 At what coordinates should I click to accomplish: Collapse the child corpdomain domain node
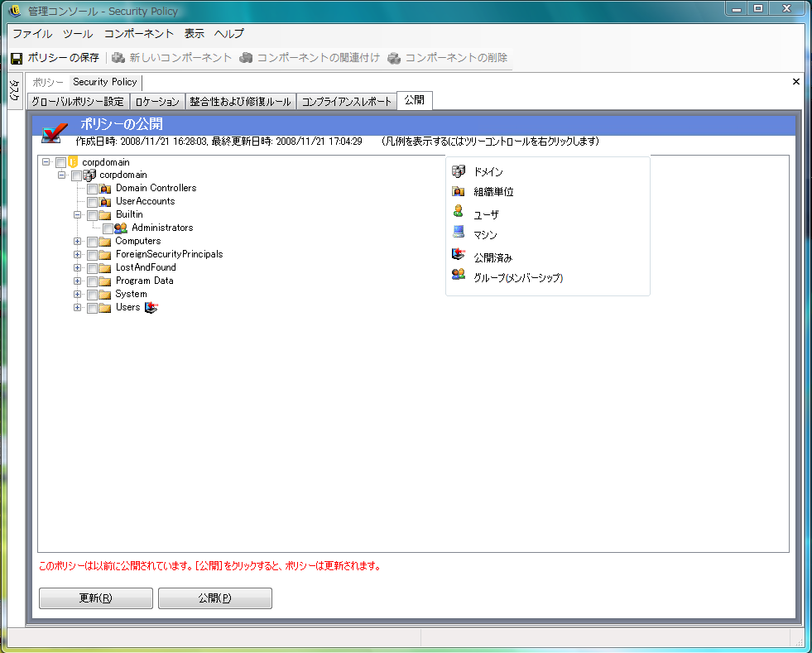point(61,175)
